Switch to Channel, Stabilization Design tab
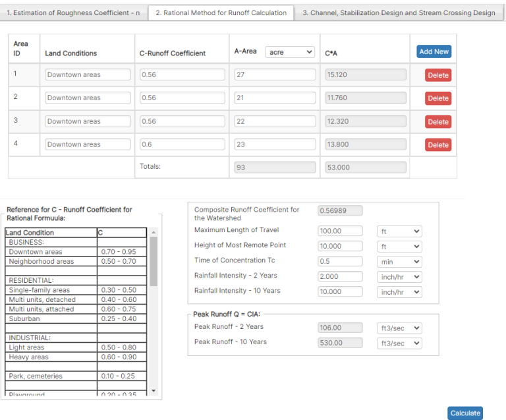The image size is (506, 420). click(399, 13)
